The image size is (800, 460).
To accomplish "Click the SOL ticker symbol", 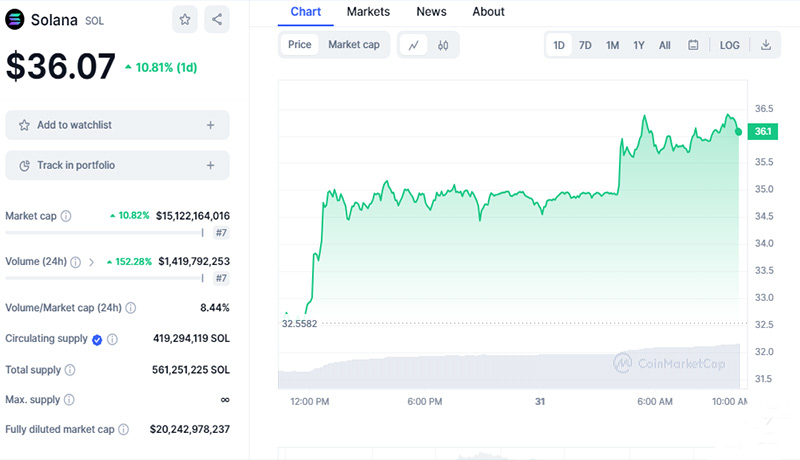I will (94, 21).
